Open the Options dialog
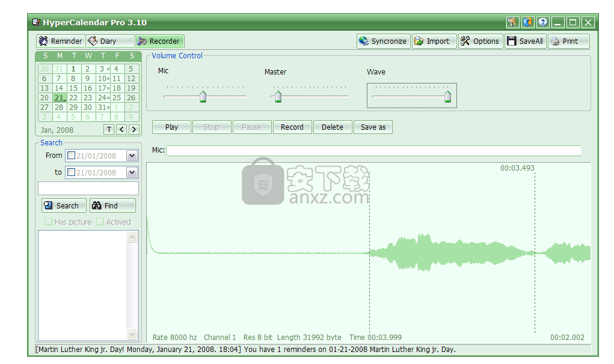This screenshot has width=614, height=364. (480, 41)
